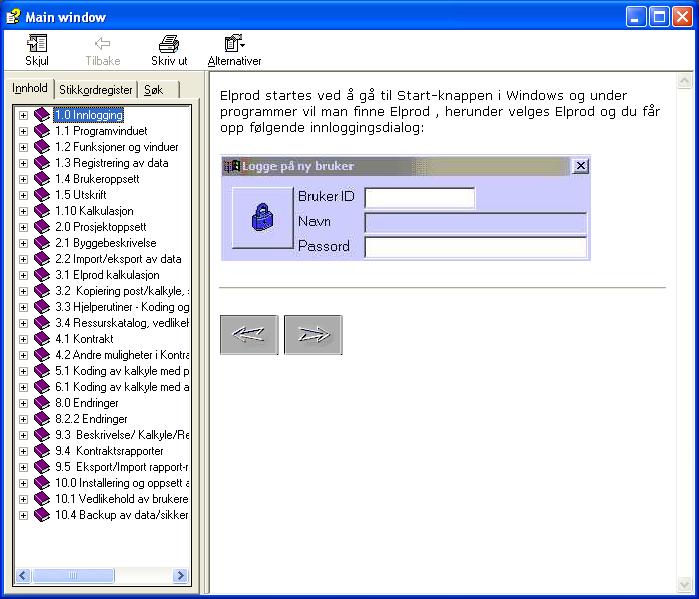699x599 pixels.
Task: Click the Skriv ut printer icon
Action: click(x=169, y=44)
